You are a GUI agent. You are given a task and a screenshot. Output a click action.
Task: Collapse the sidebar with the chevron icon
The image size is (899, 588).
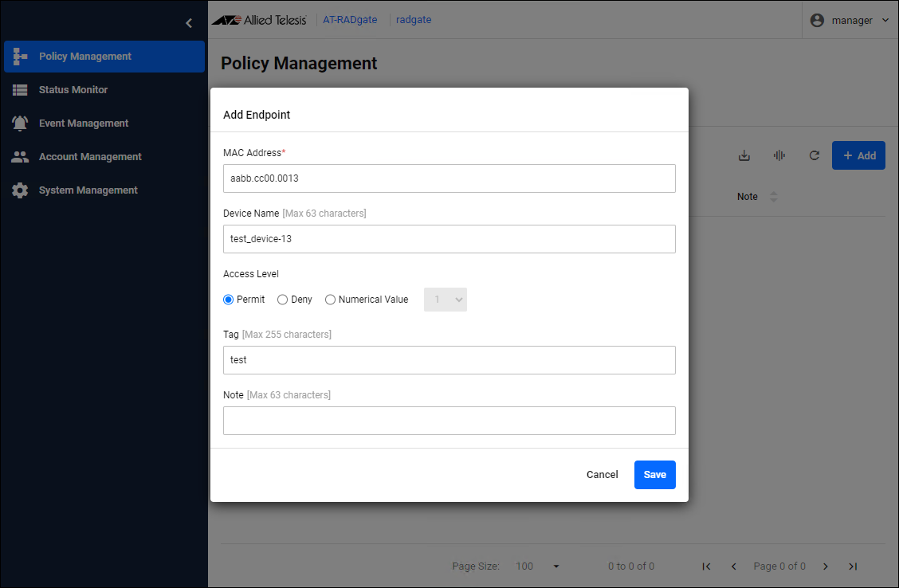189,23
